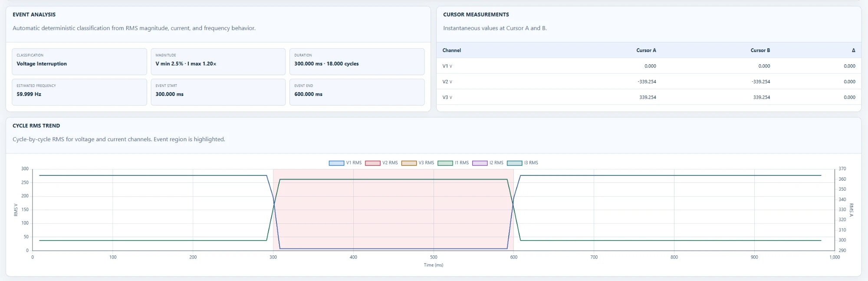
Task: Select the Classification card reading Voltage Interruption
Action: (x=79, y=62)
